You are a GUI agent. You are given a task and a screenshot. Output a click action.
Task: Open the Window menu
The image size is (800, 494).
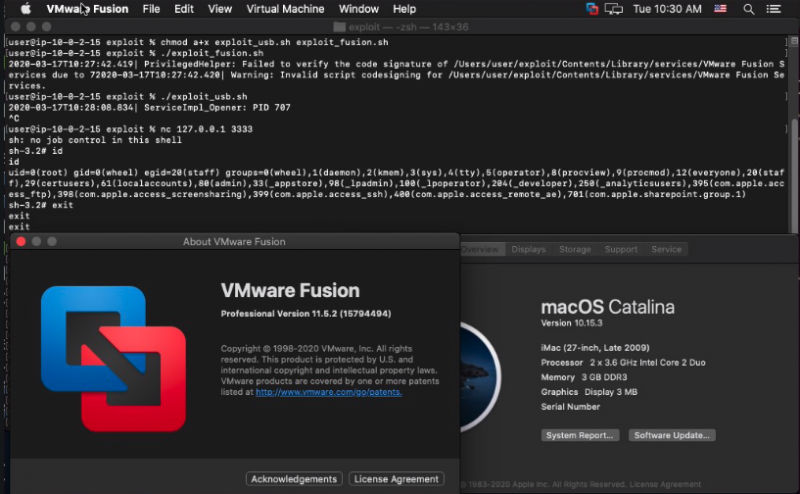(358, 8)
